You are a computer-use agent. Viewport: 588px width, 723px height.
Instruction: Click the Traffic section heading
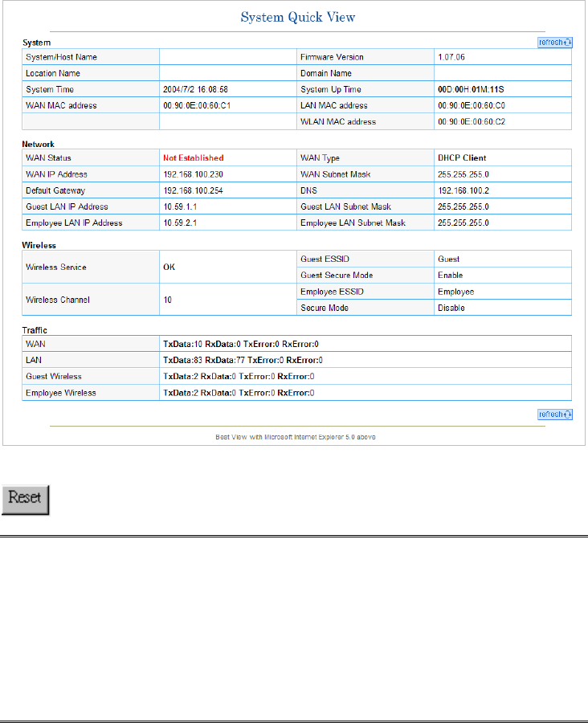pyautogui.click(x=35, y=330)
